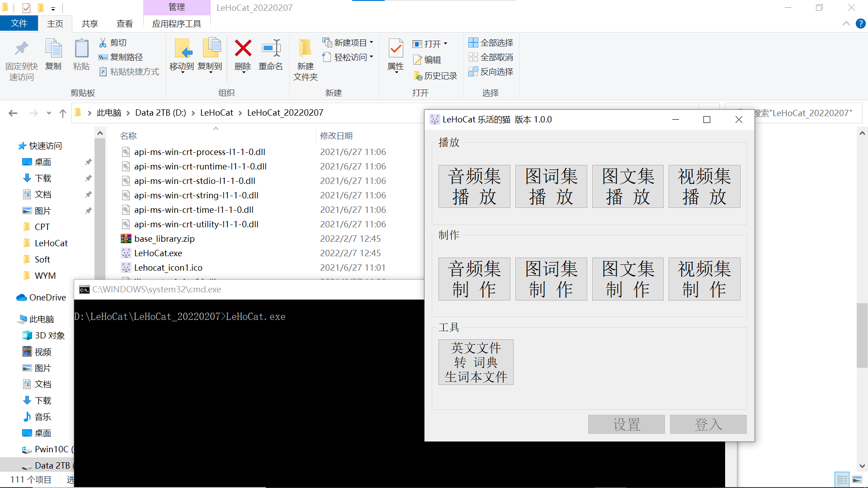The width and height of the screenshot is (868, 488).
Task: Open the 轻松访问 dropdown
Action: [x=347, y=56]
